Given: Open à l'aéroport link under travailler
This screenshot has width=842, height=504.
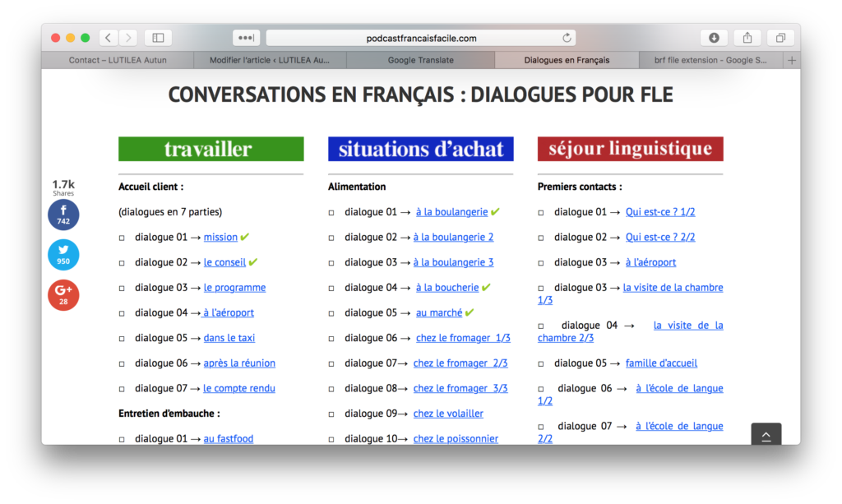Looking at the screenshot, I should pyautogui.click(x=228, y=312).
